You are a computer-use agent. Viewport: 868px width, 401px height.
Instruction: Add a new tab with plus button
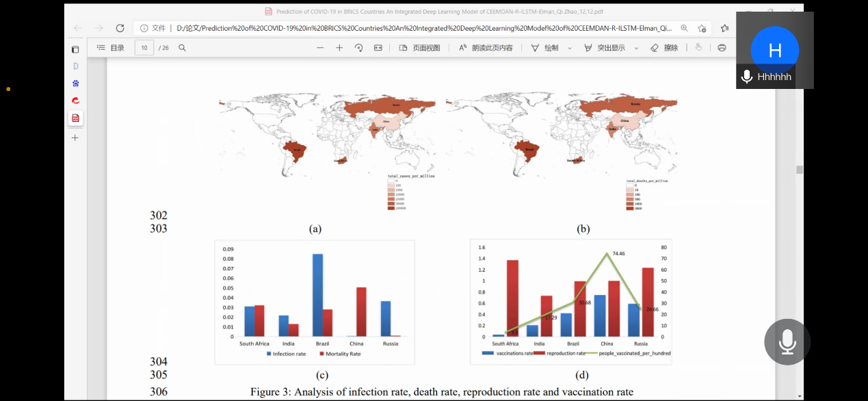point(75,138)
